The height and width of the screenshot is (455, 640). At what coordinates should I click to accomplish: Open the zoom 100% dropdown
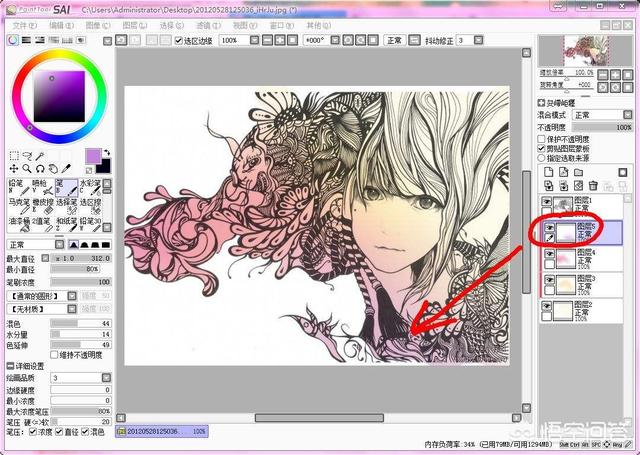(254, 40)
